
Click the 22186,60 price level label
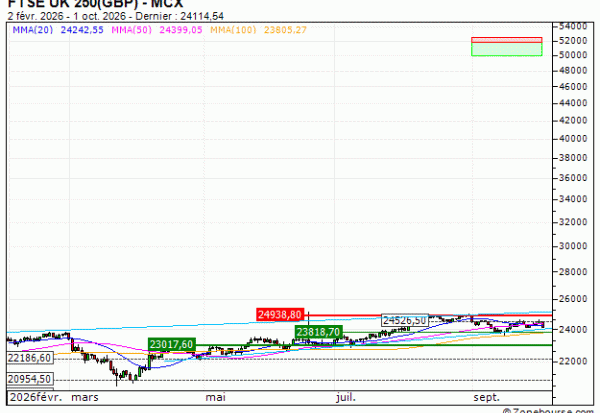[29, 358]
